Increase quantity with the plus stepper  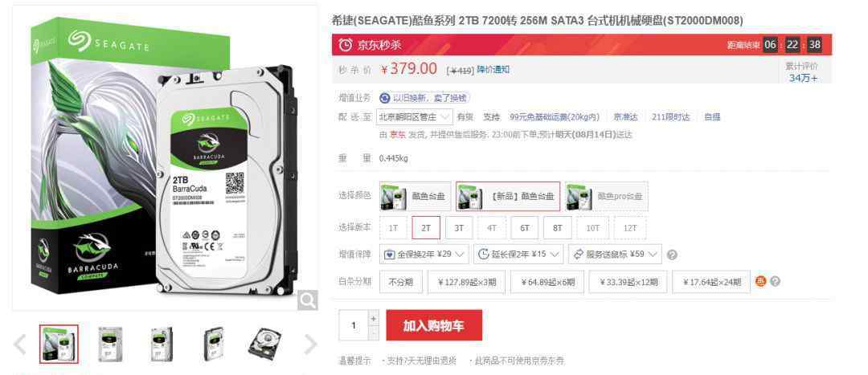pyautogui.click(x=374, y=319)
